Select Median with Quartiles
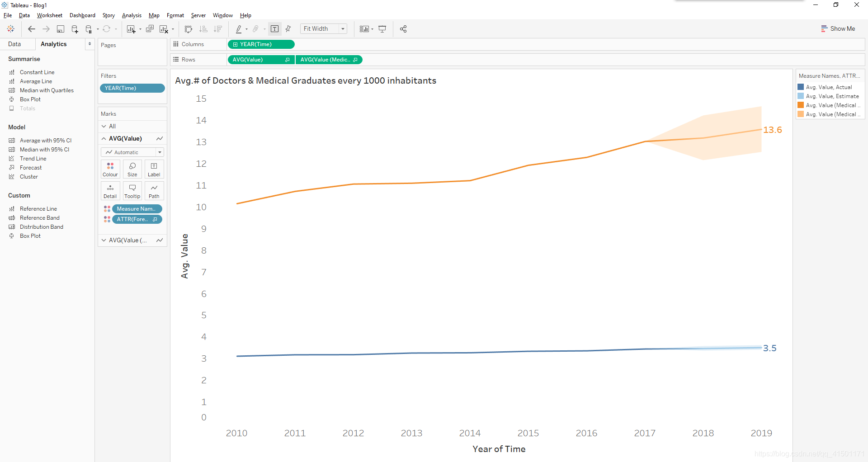Image resolution: width=868 pixels, height=462 pixels. point(47,90)
